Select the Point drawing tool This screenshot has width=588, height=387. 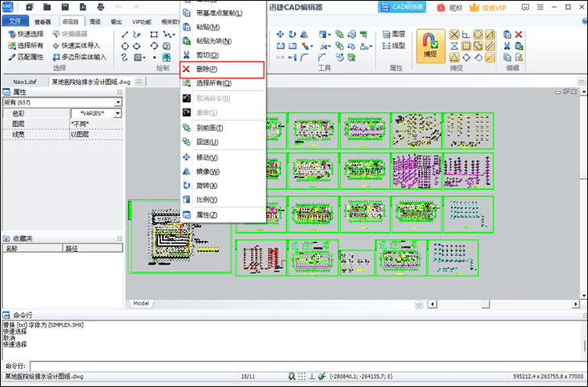(x=154, y=57)
